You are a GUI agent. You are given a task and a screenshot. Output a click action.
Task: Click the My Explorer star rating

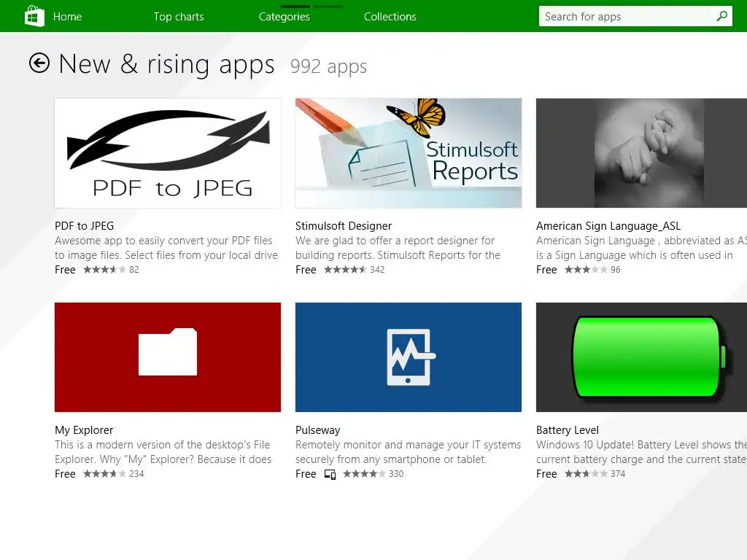(105, 474)
